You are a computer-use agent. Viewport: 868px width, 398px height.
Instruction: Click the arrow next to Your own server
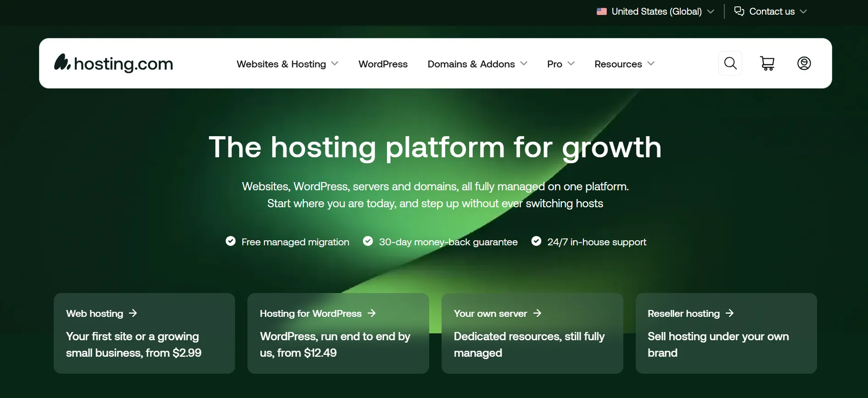click(538, 313)
